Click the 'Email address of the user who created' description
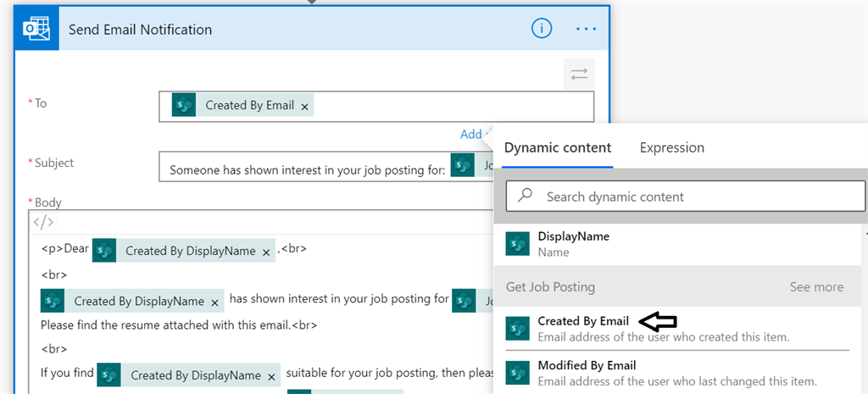Screen dimensions: 868x394 click(x=664, y=336)
